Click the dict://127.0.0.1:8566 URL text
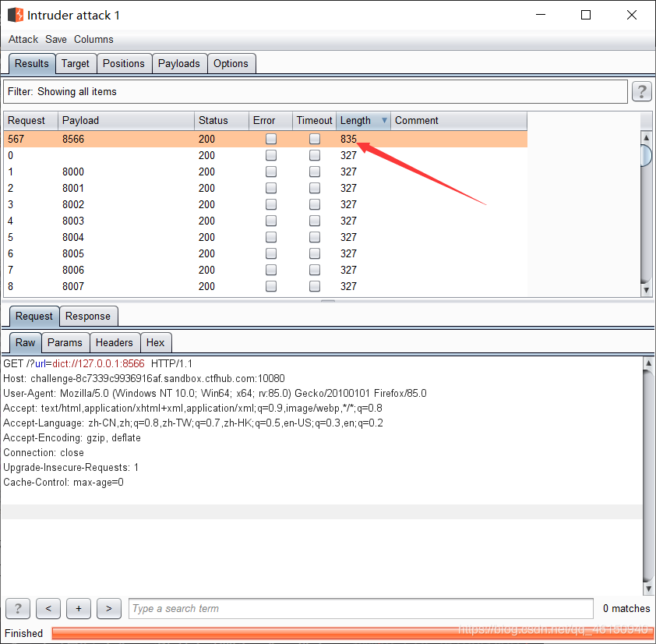 98,363
